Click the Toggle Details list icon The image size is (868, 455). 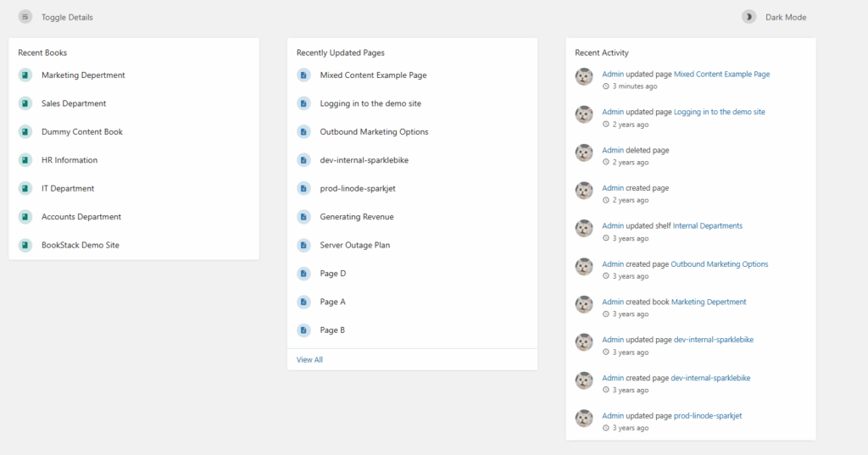(x=25, y=17)
